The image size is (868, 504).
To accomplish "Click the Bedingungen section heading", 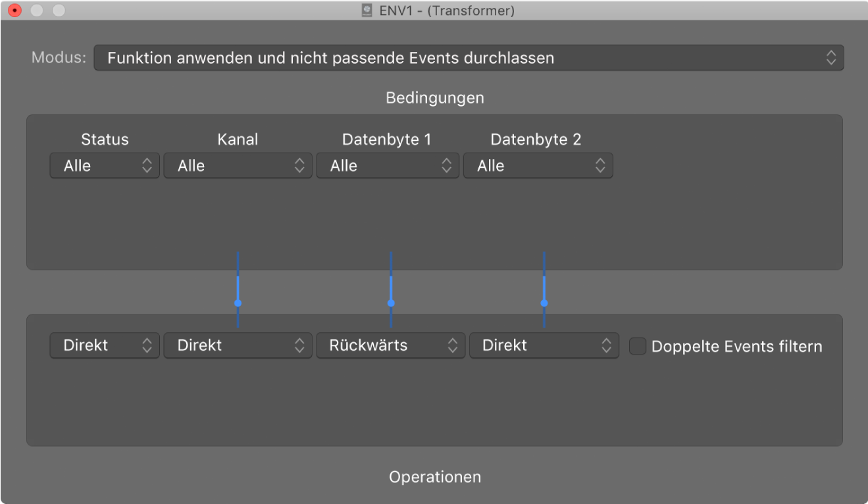I will pyautogui.click(x=434, y=98).
